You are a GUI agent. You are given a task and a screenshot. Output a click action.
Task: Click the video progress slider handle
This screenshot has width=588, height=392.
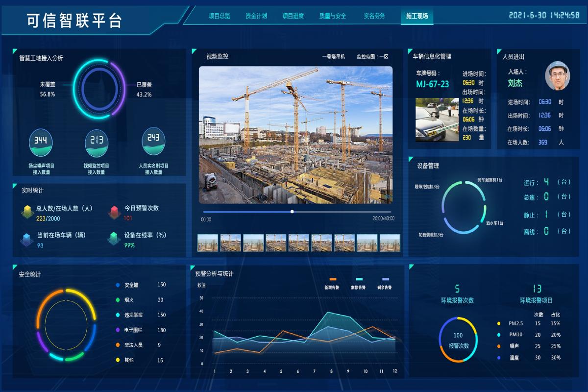point(292,212)
